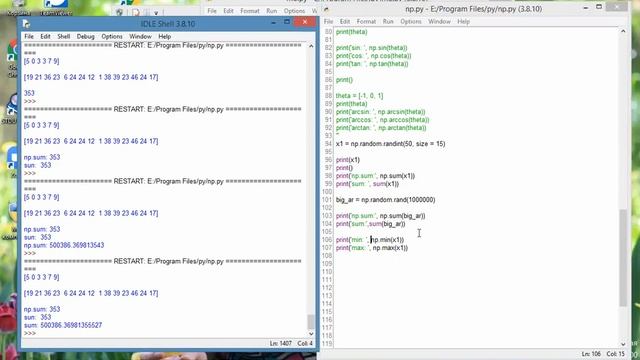Click the >>> prompt below 'sum: 500386.36981355527'
Image resolution: width=640 pixels, height=360 pixels.
[x=30, y=333]
